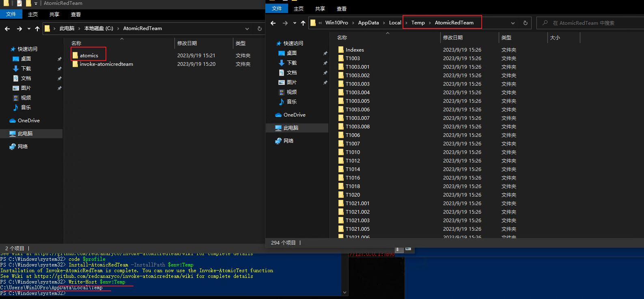Image resolution: width=644 pixels, height=299 pixels.
Task: Click 此电脑 breadcrumb in left address bar
Action: tap(67, 28)
